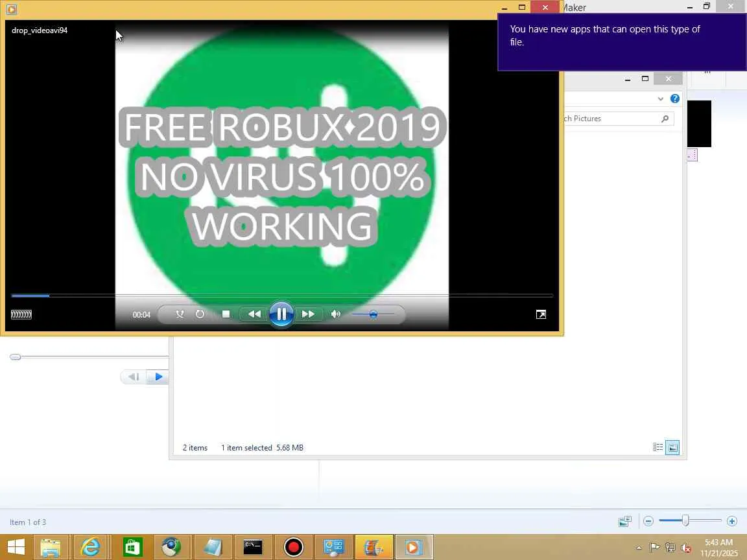Restore down the Movie Maker window
This screenshot has width=747, height=560.
click(x=707, y=6)
